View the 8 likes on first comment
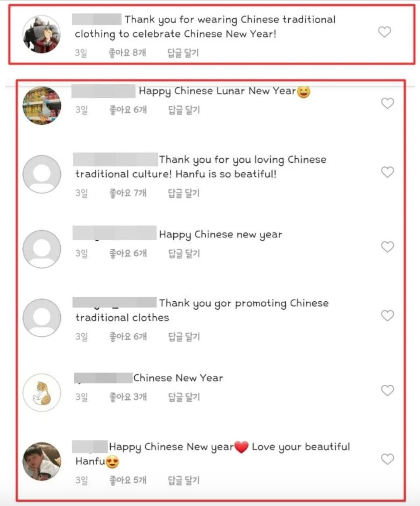The height and width of the screenshot is (506, 420). tap(127, 52)
